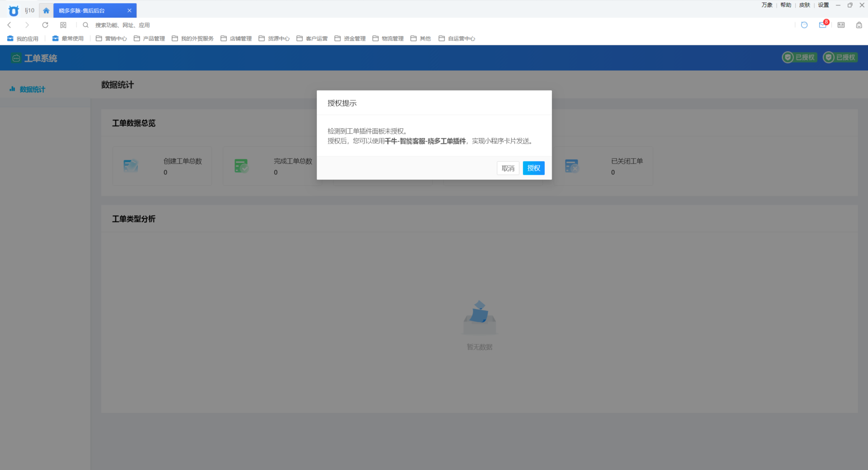The width and height of the screenshot is (868, 470).
Task: Click the bag icon at toolbar end
Action: (859, 25)
